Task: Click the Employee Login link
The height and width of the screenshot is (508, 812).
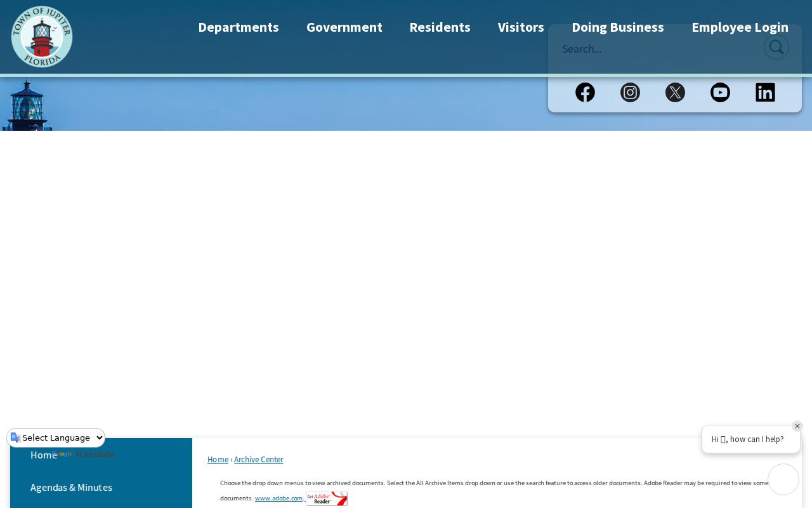Action: tap(740, 27)
